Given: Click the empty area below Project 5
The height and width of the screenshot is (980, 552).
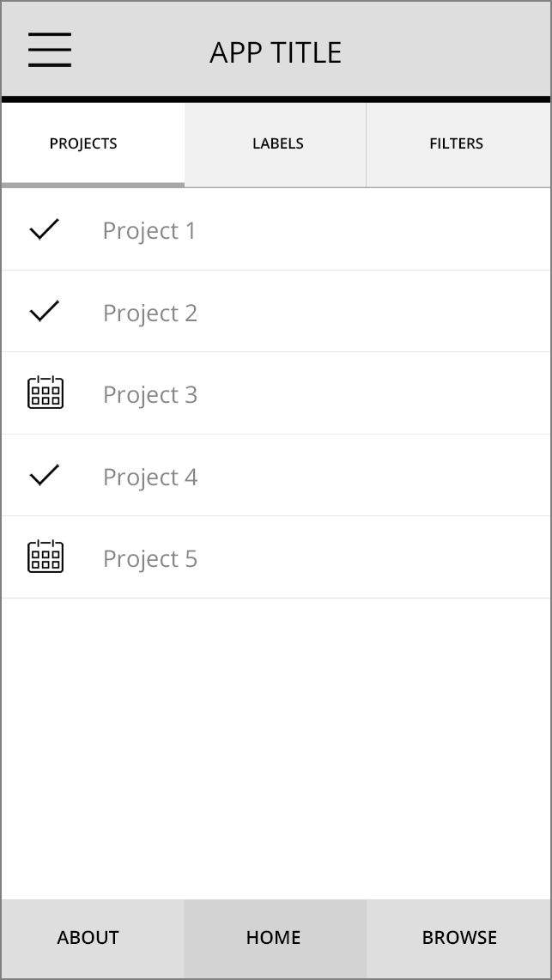Looking at the screenshot, I should click(276, 747).
